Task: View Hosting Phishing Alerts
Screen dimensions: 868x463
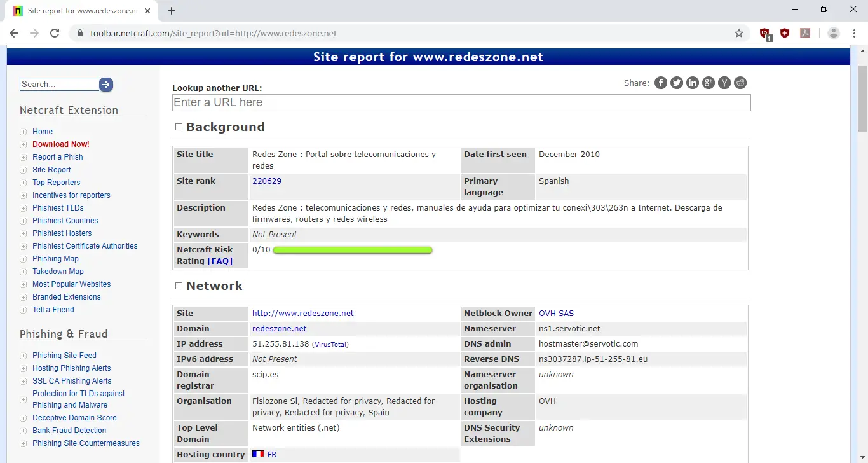Action: [x=72, y=368]
